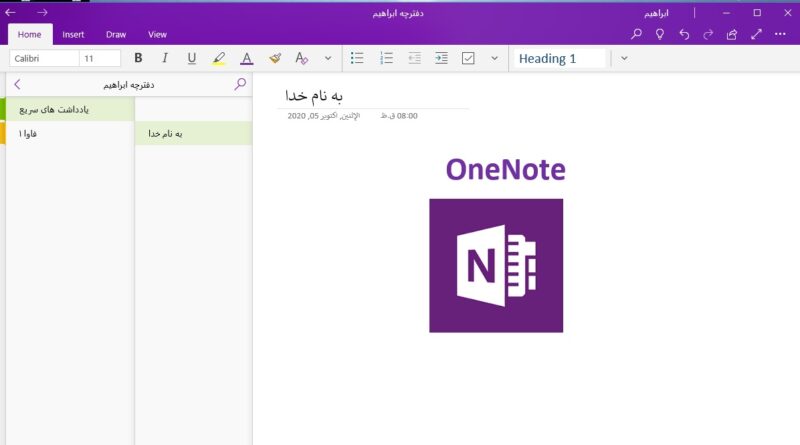This screenshot has height=445, width=800.
Task: Open the font name Calibri box
Action: pos(43,59)
